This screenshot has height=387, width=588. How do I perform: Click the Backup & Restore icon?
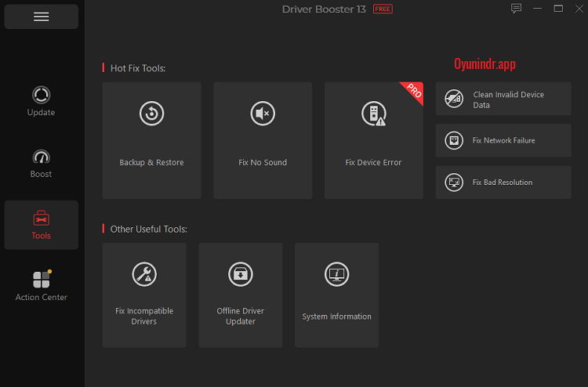tap(151, 113)
